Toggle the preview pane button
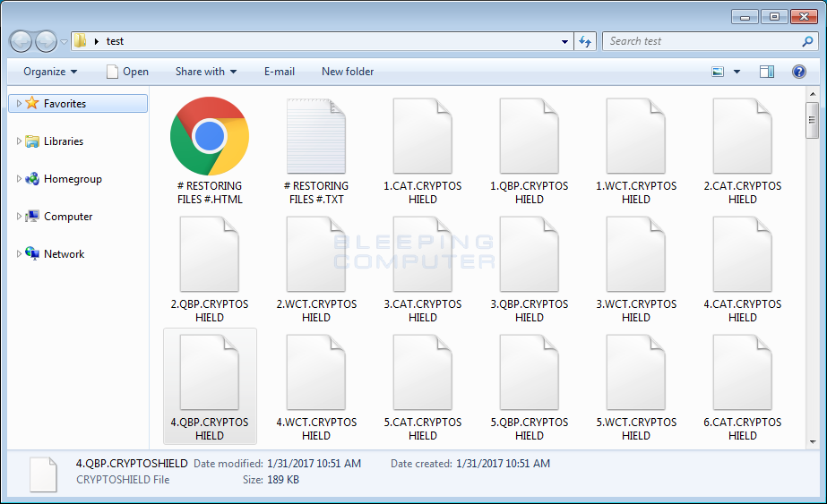Image resolution: width=827 pixels, height=504 pixels. 767,72
